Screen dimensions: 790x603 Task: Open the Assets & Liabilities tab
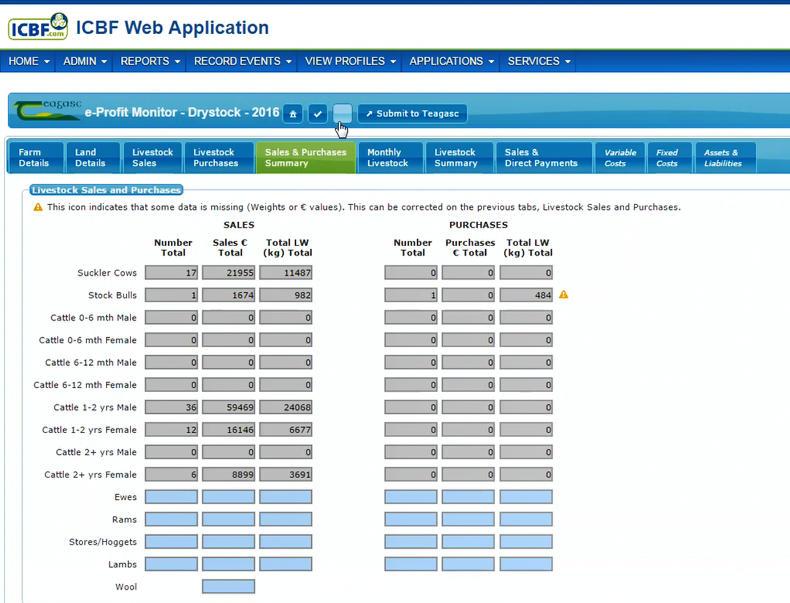pos(722,158)
